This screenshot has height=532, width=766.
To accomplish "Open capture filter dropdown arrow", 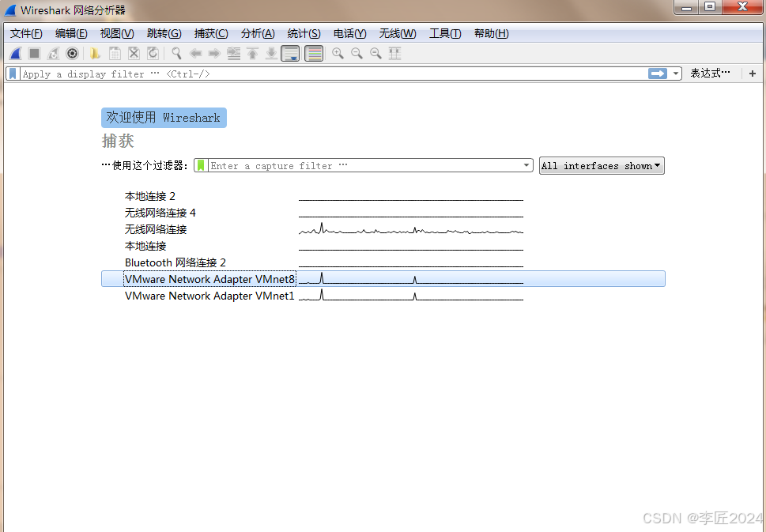I will coord(526,165).
